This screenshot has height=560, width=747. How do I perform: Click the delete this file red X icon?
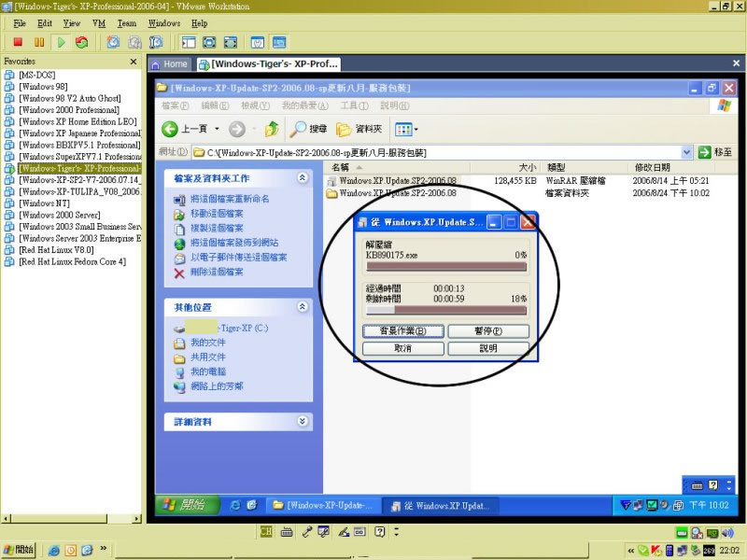(x=179, y=273)
